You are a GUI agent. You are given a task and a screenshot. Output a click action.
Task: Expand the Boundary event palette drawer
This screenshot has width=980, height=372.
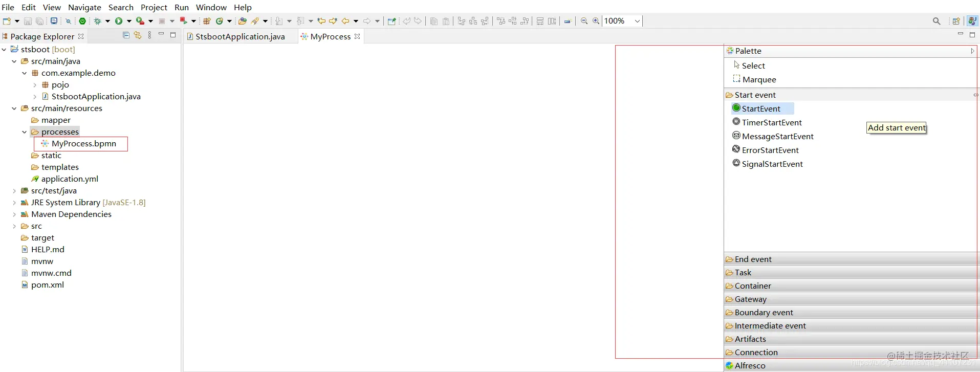(851, 312)
